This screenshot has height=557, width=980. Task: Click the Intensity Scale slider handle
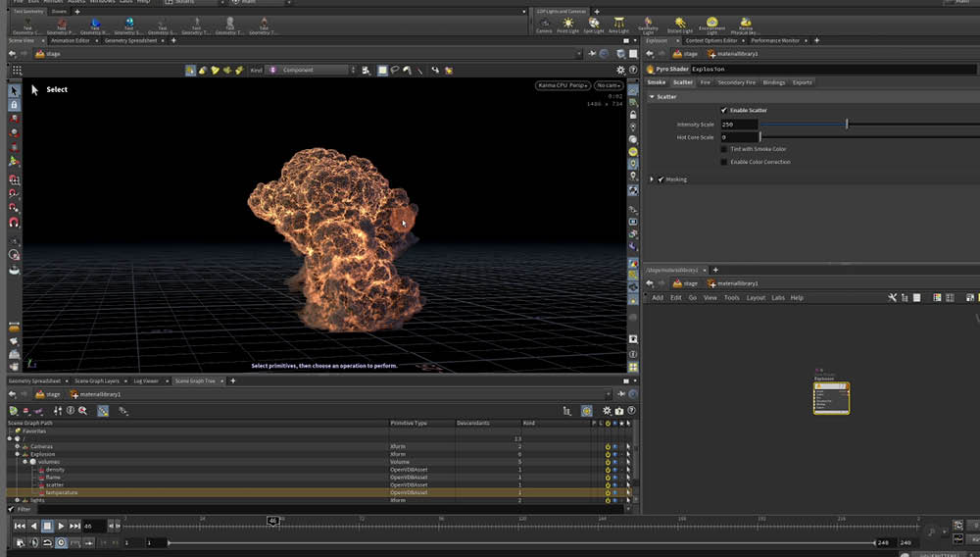point(847,125)
